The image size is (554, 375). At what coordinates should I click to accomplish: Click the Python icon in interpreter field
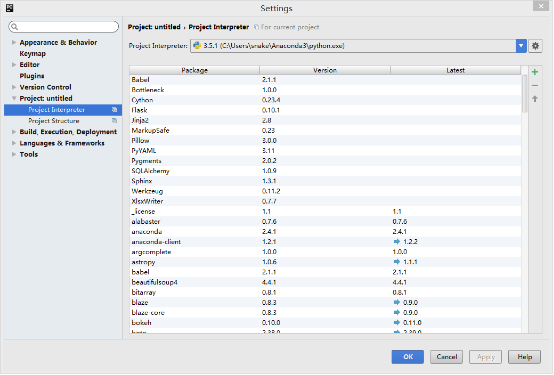(197, 46)
